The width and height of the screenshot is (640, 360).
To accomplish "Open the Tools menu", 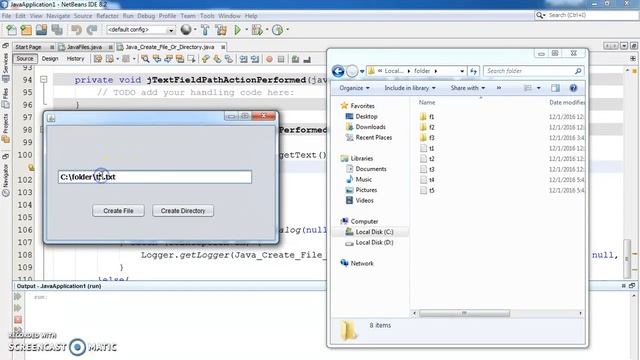I will coord(207,16).
